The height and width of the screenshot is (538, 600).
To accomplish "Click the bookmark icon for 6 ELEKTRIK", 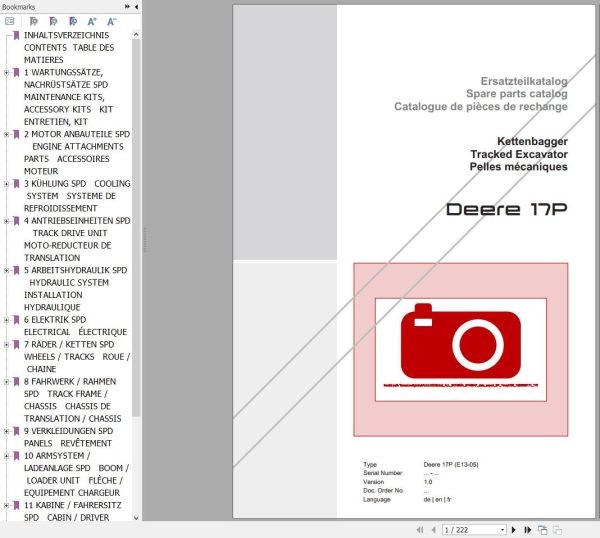I will coord(16,320).
